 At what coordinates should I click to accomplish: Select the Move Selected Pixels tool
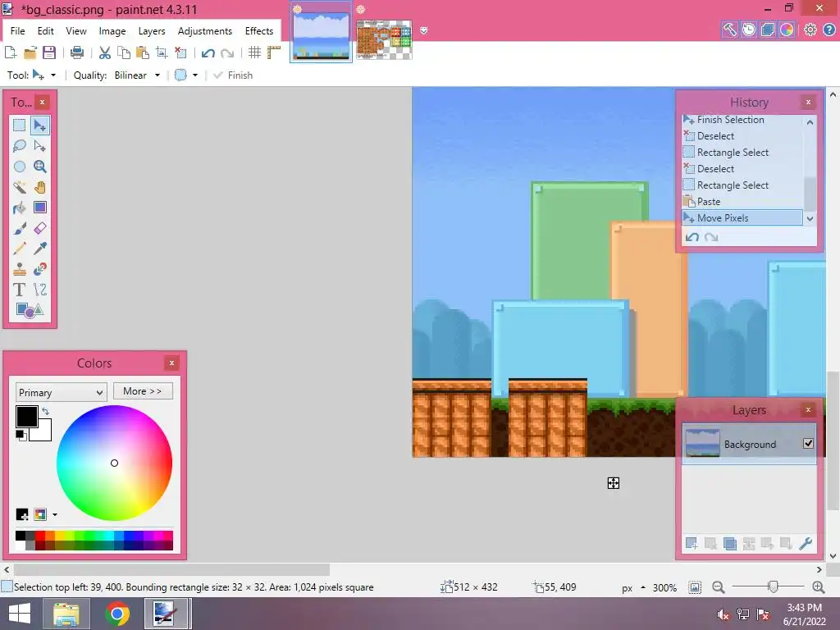(x=39, y=126)
